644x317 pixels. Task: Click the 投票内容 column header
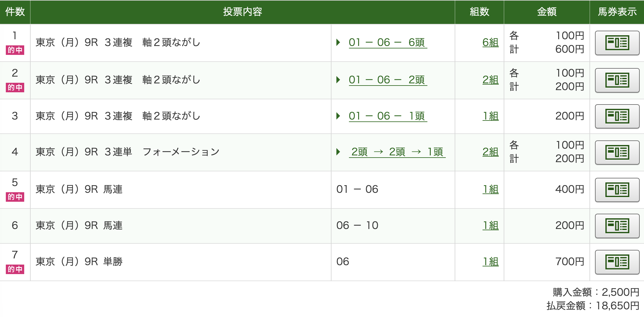pos(242,12)
